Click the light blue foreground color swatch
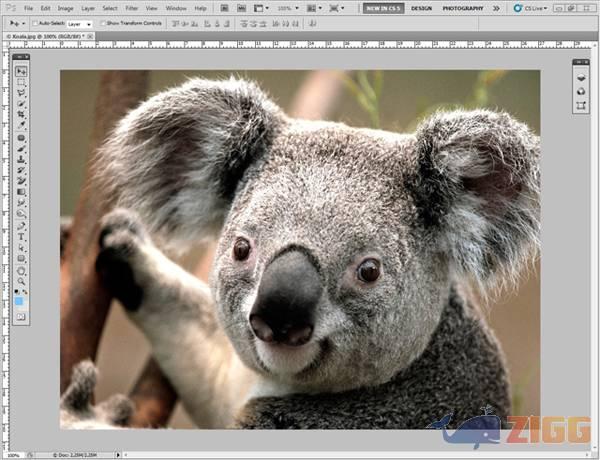Viewport: 600px width, 460px height. (20, 300)
